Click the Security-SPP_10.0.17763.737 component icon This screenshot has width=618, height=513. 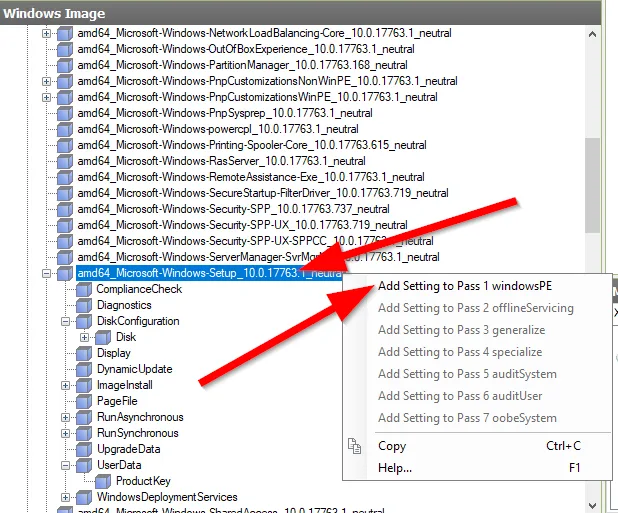[x=65, y=209]
